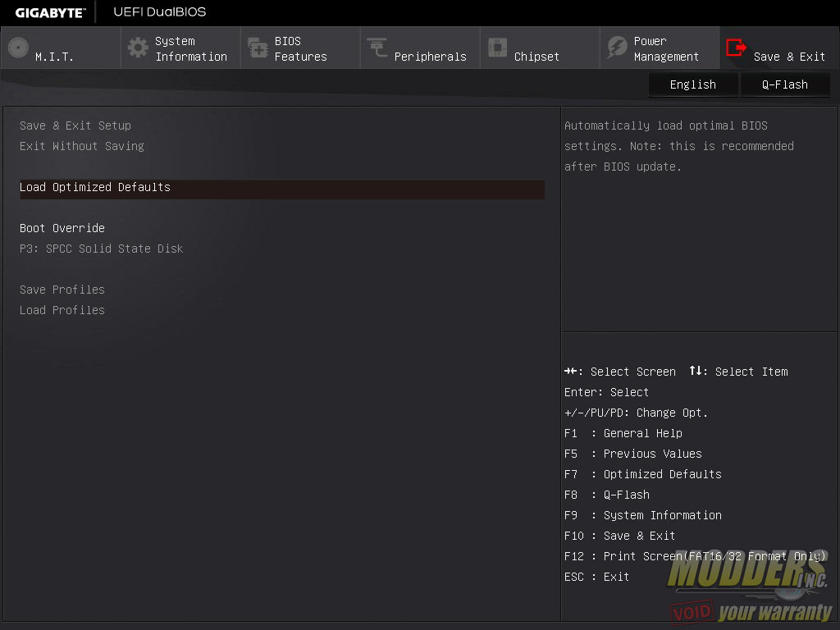This screenshot has width=840, height=630.
Task: Click the System Information gear icon
Action: coord(138,48)
